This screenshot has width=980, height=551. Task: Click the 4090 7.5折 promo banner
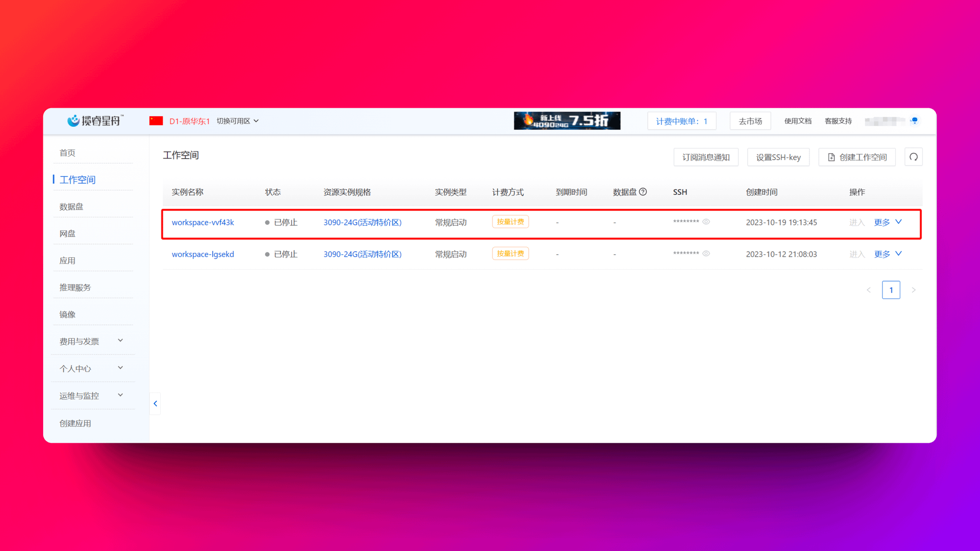(x=567, y=120)
